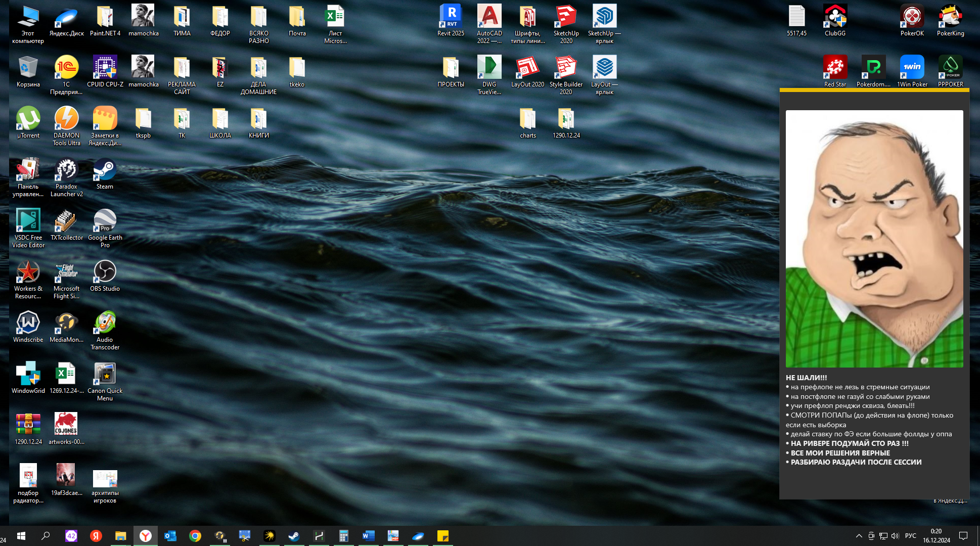Open the clock showing 16.12.2024

tap(936, 536)
